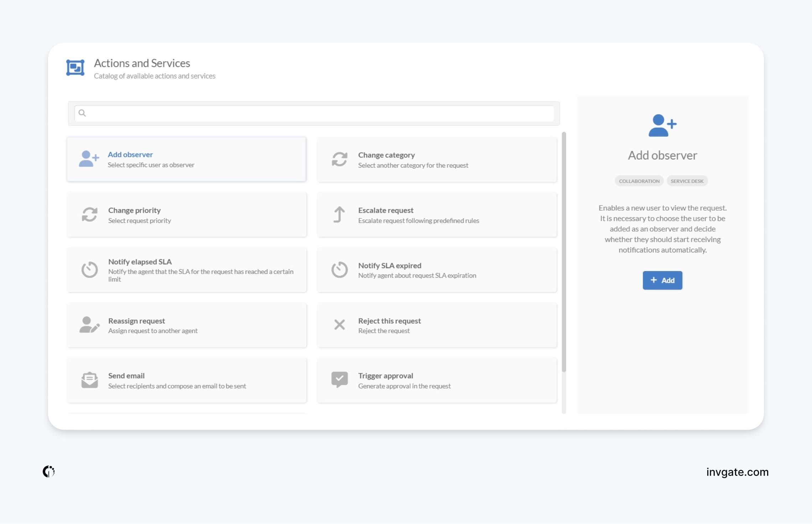This screenshot has width=812, height=524.
Task: Click the Reassign request person-edit icon
Action: tap(89, 325)
